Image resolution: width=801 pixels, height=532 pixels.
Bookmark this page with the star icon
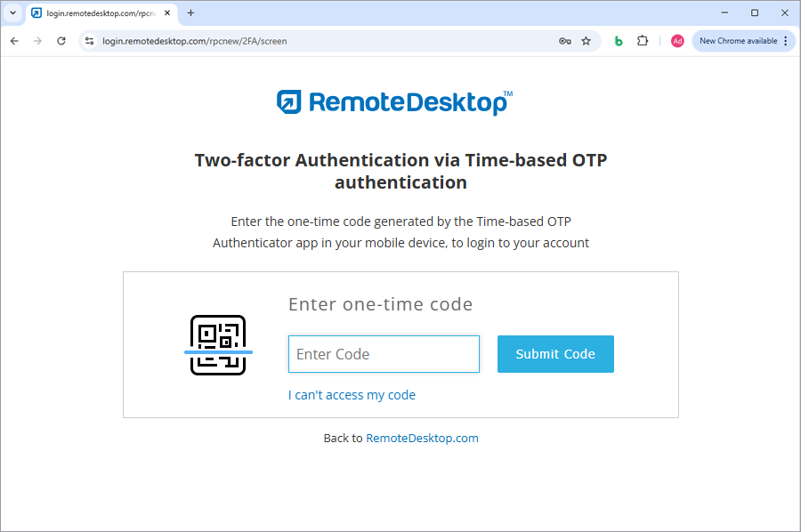click(x=586, y=41)
